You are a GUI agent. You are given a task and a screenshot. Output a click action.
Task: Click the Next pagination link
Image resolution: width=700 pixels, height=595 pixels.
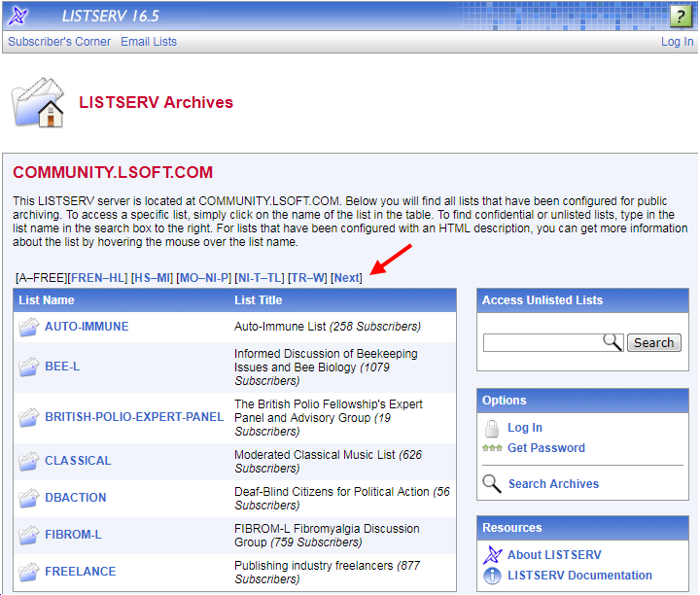(x=346, y=278)
